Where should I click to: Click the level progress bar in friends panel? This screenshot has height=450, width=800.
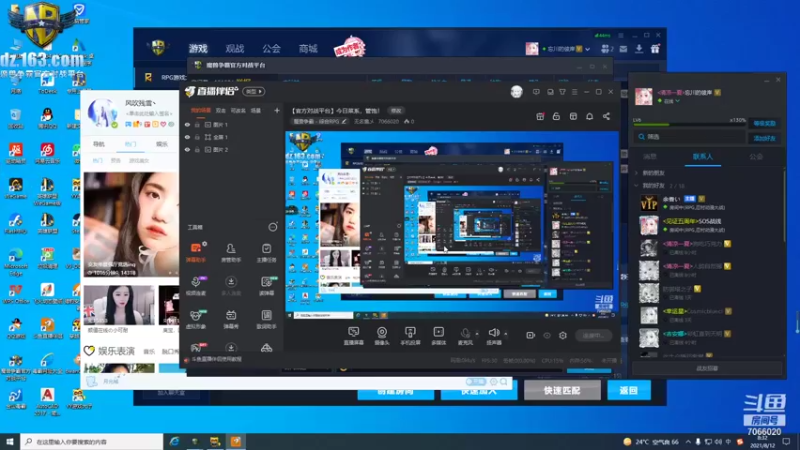click(689, 124)
